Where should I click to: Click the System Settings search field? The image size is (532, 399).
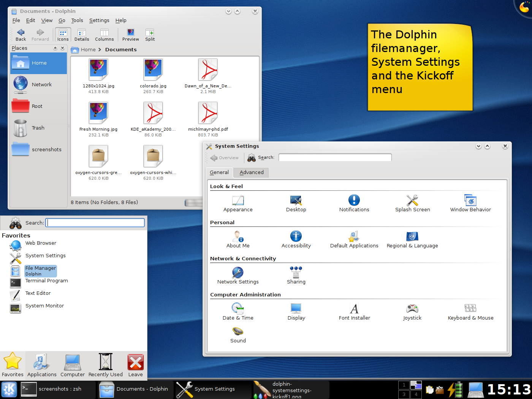(x=335, y=158)
